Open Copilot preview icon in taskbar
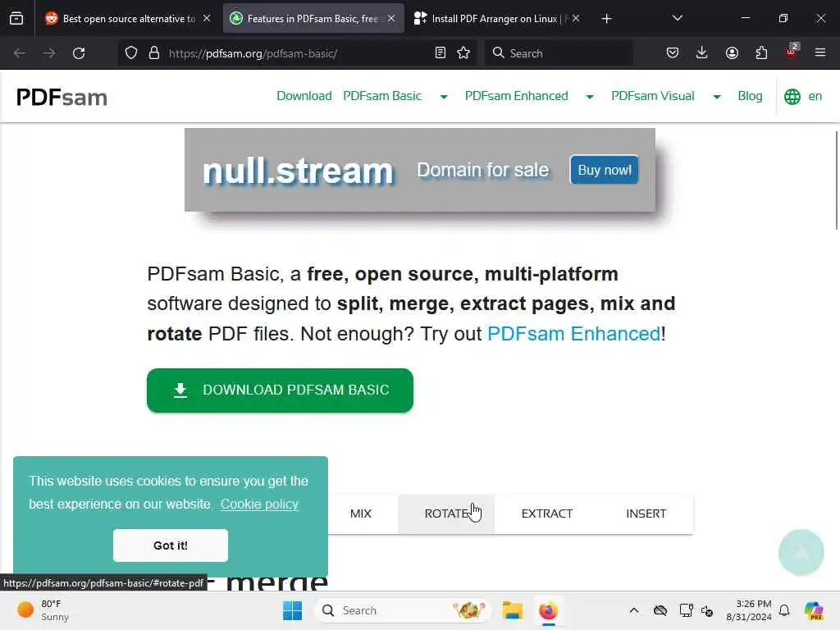The width and height of the screenshot is (840, 630). click(x=814, y=610)
